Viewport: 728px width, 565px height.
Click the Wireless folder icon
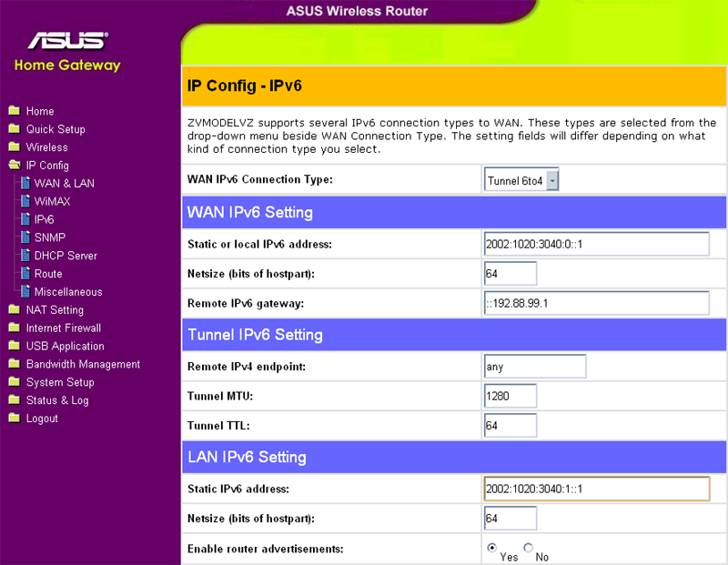click(x=14, y=147)
